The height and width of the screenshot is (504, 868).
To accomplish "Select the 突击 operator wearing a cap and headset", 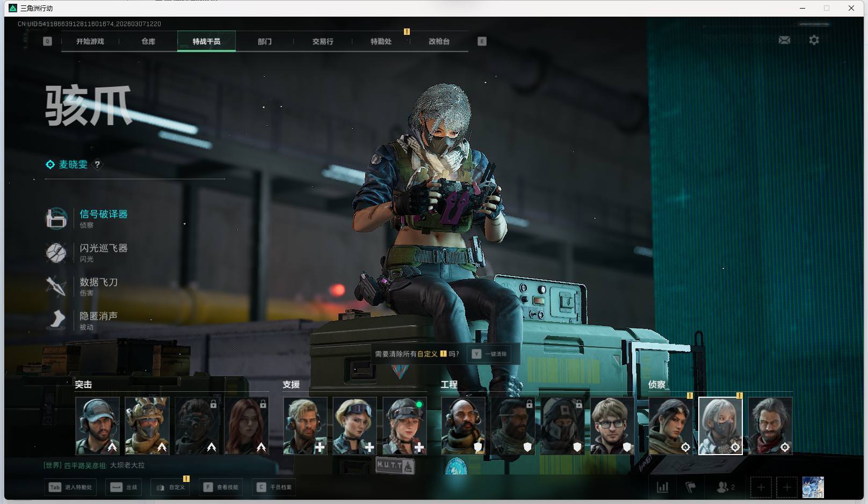I will 97,426.
